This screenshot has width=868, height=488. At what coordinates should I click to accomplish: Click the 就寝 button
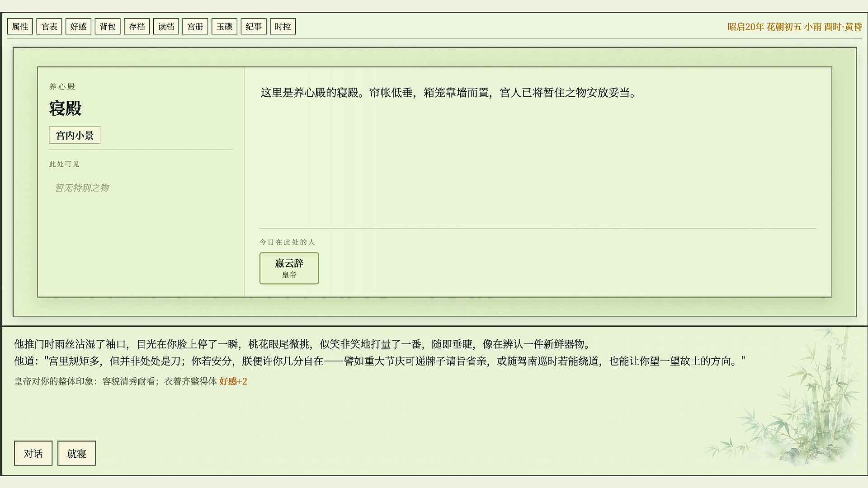pyautogui.click(x=76, y=453)
